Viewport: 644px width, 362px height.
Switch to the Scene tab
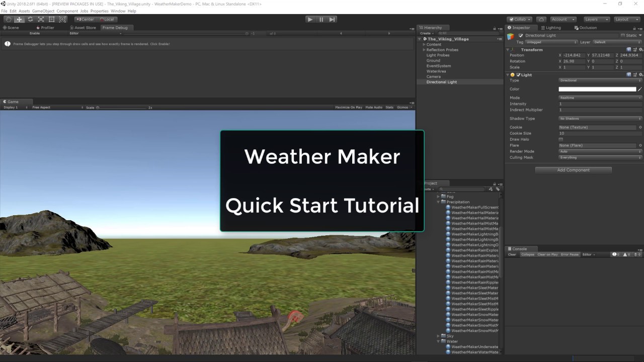11,28
